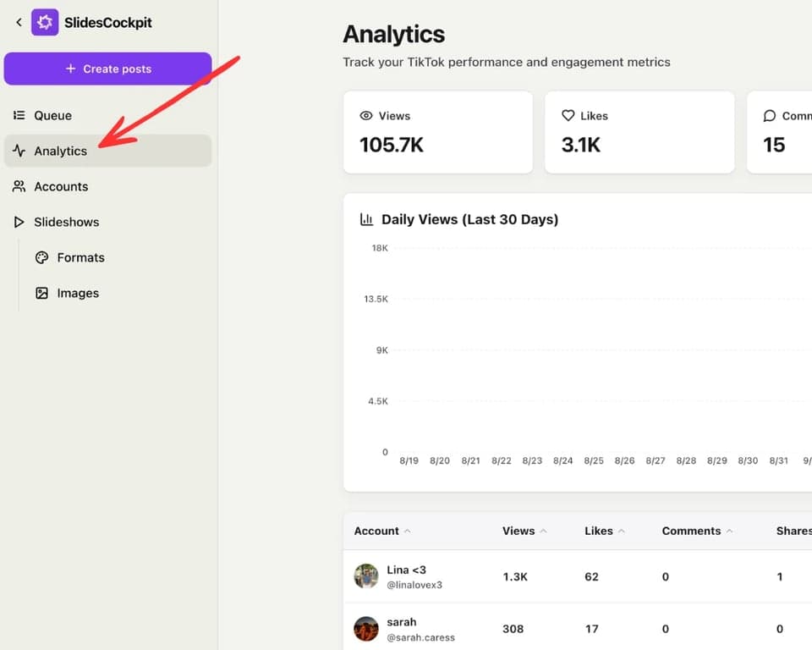Click the Views stat card
Screen dimensions: 812x650
coord(438,132)
